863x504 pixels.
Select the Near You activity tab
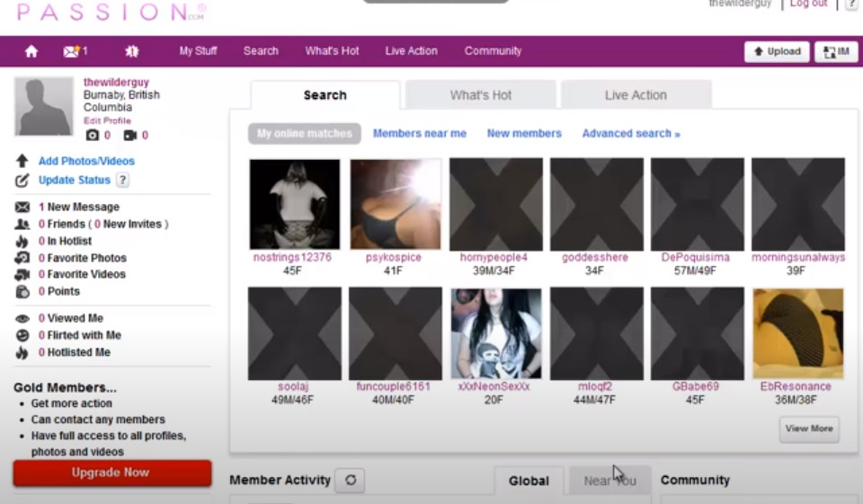609,481
